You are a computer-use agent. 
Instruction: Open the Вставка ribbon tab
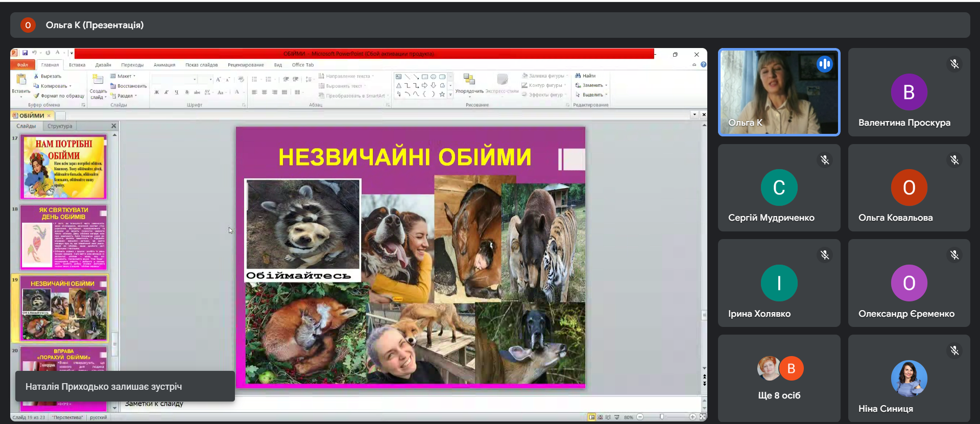[77, 65]
